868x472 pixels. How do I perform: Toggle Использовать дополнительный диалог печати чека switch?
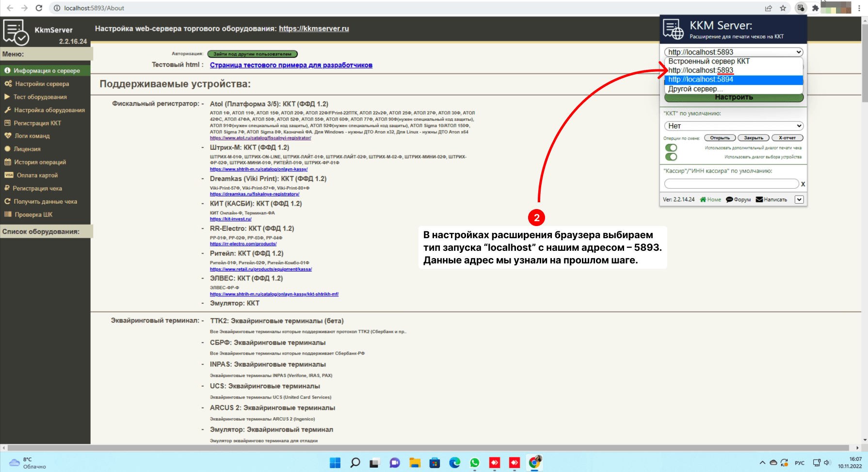coord(671,147)
